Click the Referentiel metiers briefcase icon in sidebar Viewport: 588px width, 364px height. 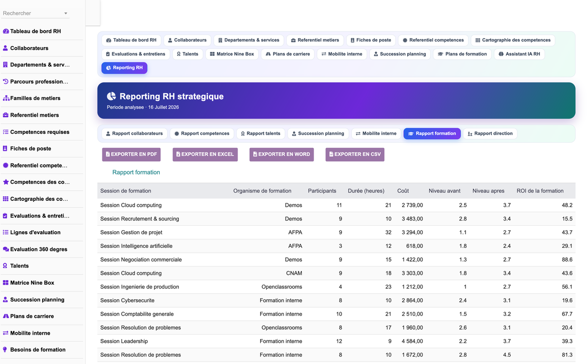6,115
